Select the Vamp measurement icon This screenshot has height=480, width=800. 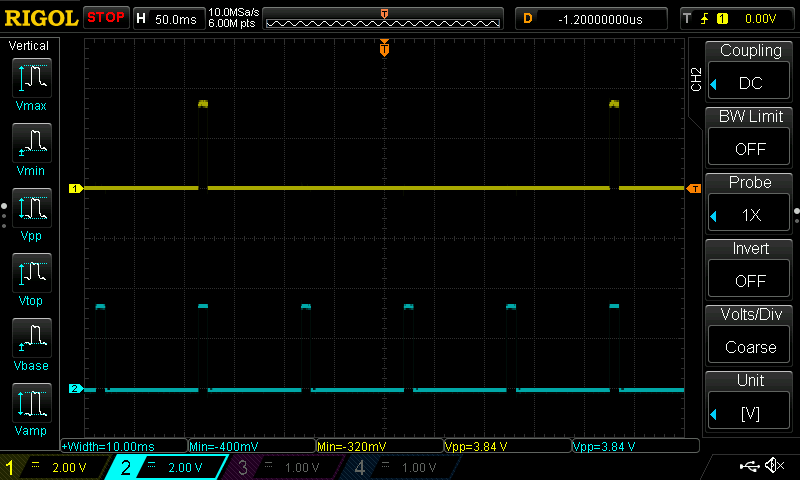pyautogui.click(x=32, y=402)
